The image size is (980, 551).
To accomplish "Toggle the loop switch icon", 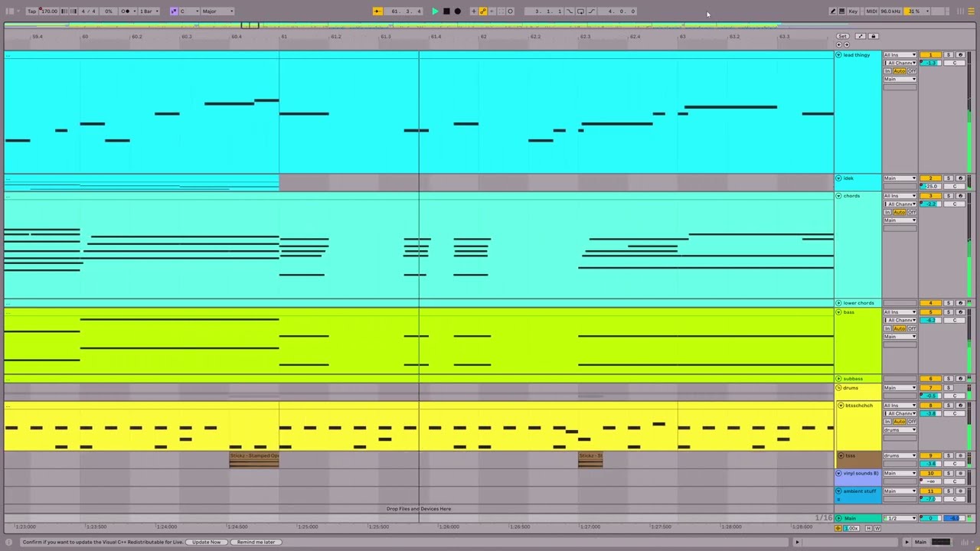I will [x=580, y=11].
